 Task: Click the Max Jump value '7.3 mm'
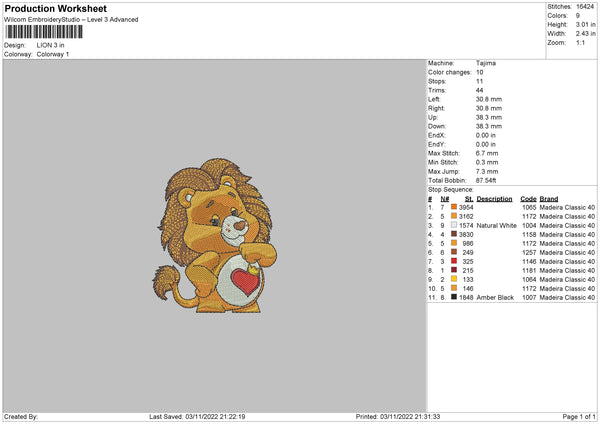[487, 171]
